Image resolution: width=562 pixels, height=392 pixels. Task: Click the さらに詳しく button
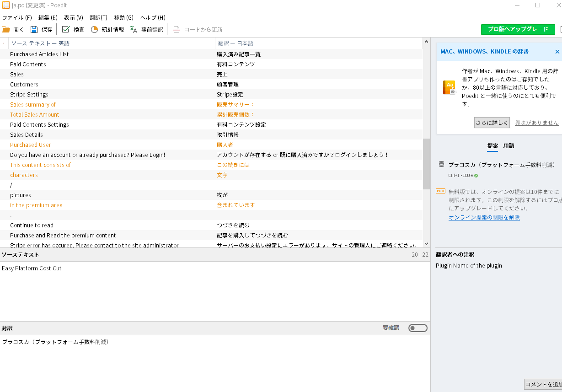[492, 123]
